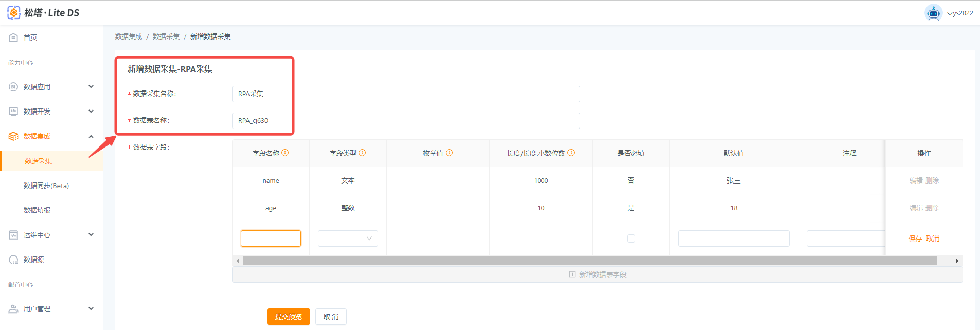The image size is (980, 330).
Task: Toggle the 是否必填 checkbox in new row
Action: [631, 239]
